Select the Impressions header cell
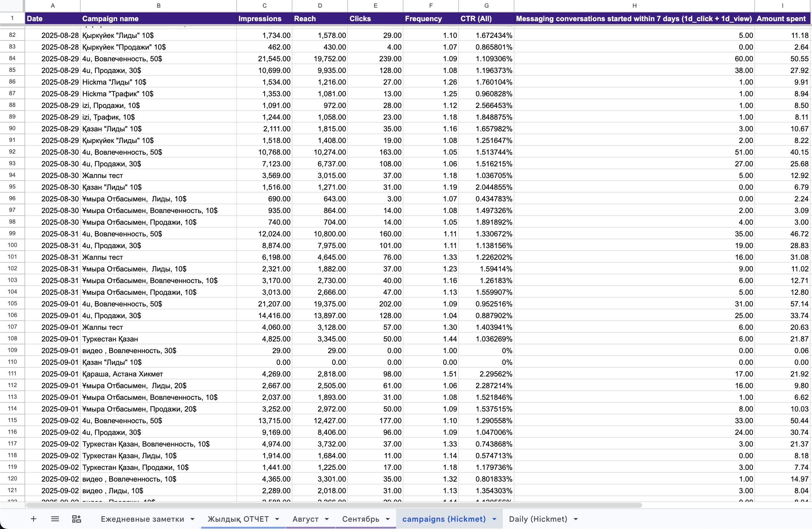The width and height of the screenshot is (812, 529). click(264, 18)
